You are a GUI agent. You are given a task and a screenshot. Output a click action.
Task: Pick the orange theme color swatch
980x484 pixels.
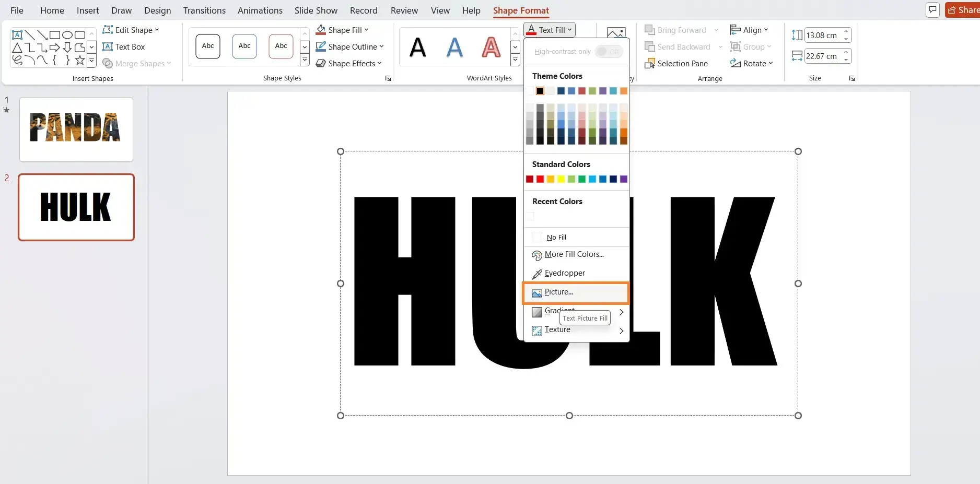[624, 91]
